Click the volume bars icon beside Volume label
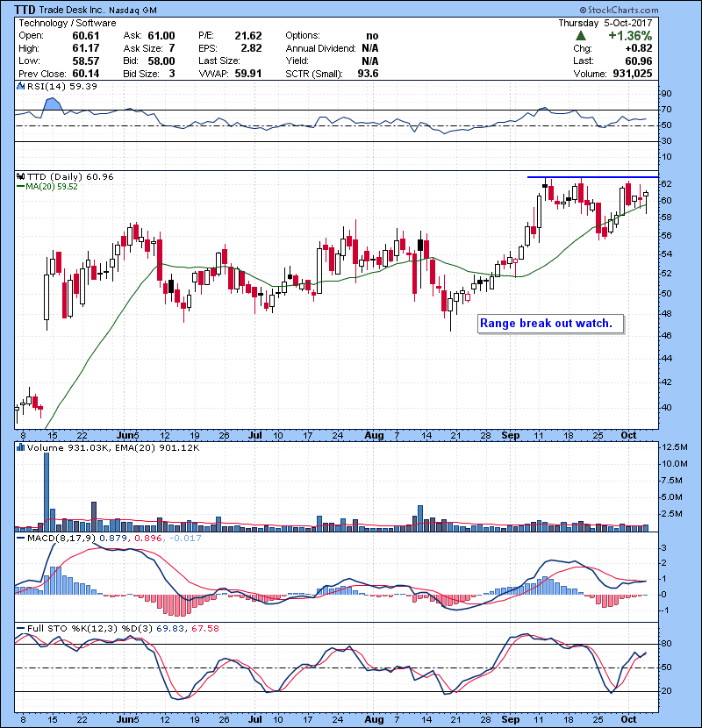This screenshot has width=702, height=728. (20, 448)
